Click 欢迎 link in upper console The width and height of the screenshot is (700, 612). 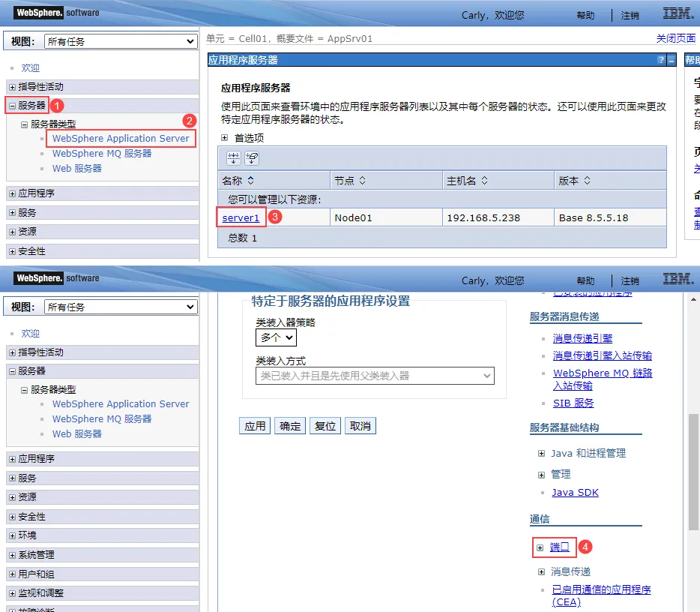(x=31, y=68)
